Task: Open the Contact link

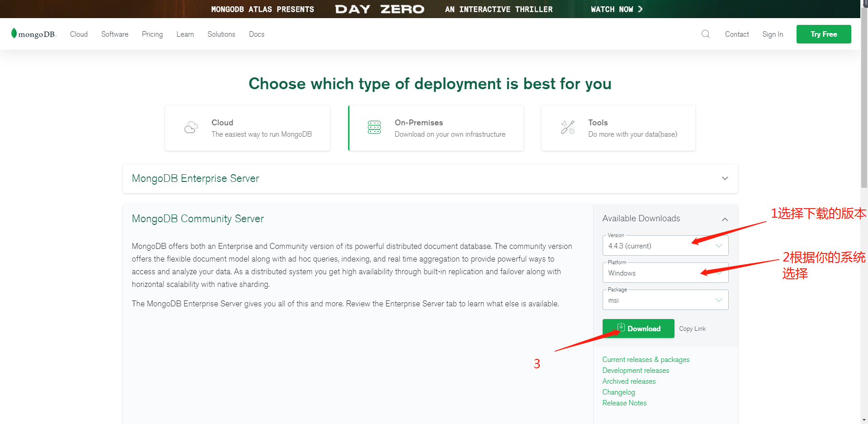Action: (737, 34)
